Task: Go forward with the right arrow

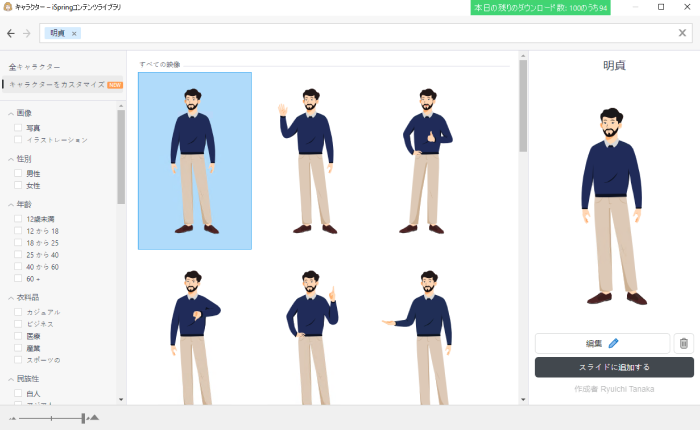Action: point(26,33)
